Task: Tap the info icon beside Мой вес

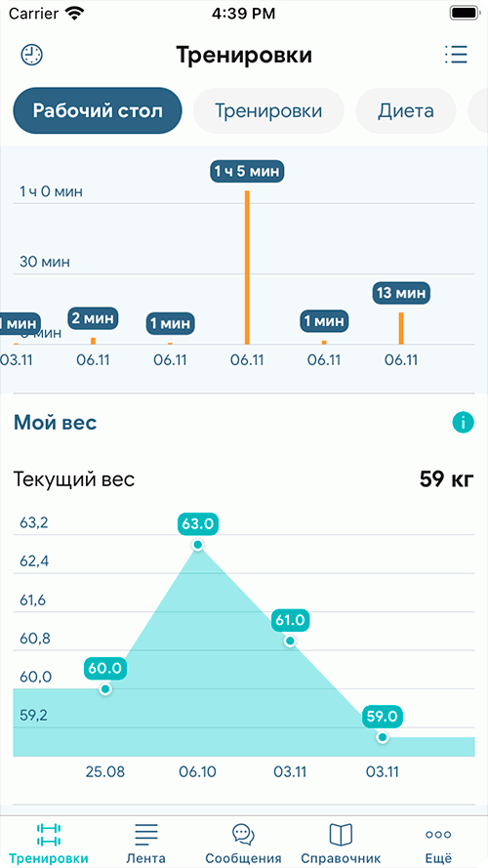Action: [463, 423]
